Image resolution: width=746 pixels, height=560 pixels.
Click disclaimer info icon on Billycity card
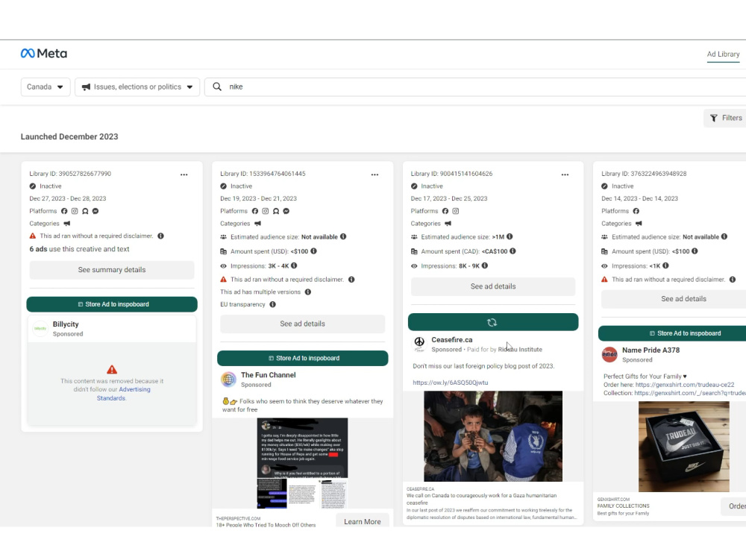click(x=161, y=236)
